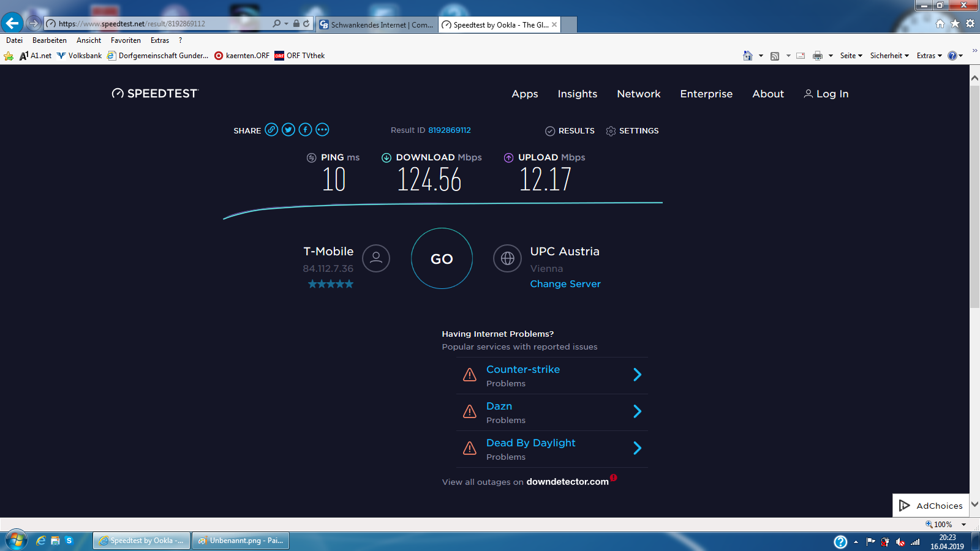Click Log In
Image resolution: width=980 pixels, height=551 pixels.
[826, 94]
